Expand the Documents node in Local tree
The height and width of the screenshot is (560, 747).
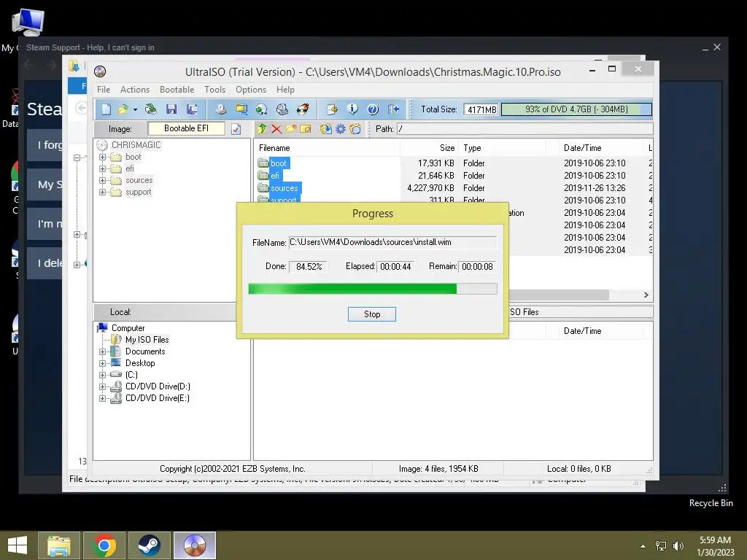pos(102,352)
